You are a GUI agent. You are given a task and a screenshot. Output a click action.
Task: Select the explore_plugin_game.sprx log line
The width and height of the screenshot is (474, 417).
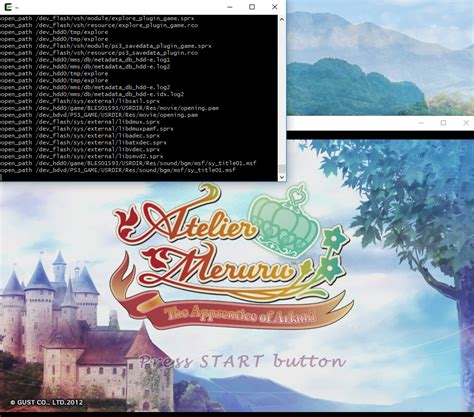point(97,18)
